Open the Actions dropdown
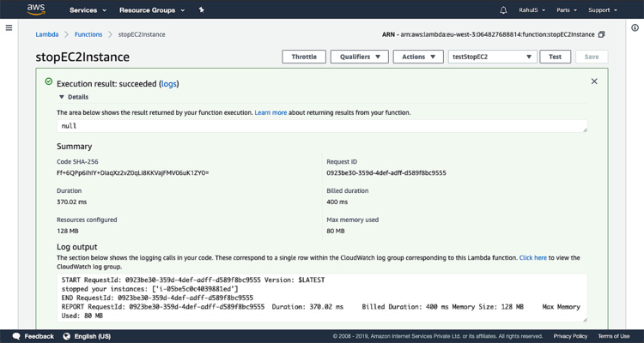This screenshot has width=644, height=343. click(419, 57)
